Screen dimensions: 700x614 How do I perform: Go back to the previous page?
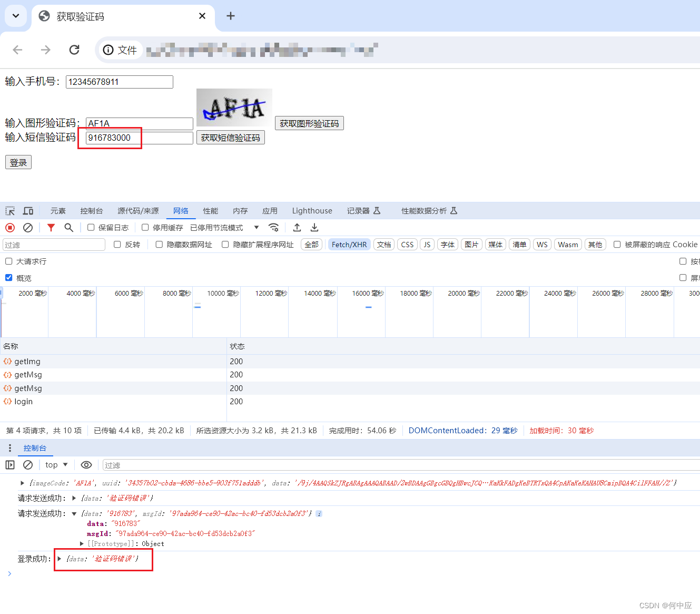tap(17, 50)
